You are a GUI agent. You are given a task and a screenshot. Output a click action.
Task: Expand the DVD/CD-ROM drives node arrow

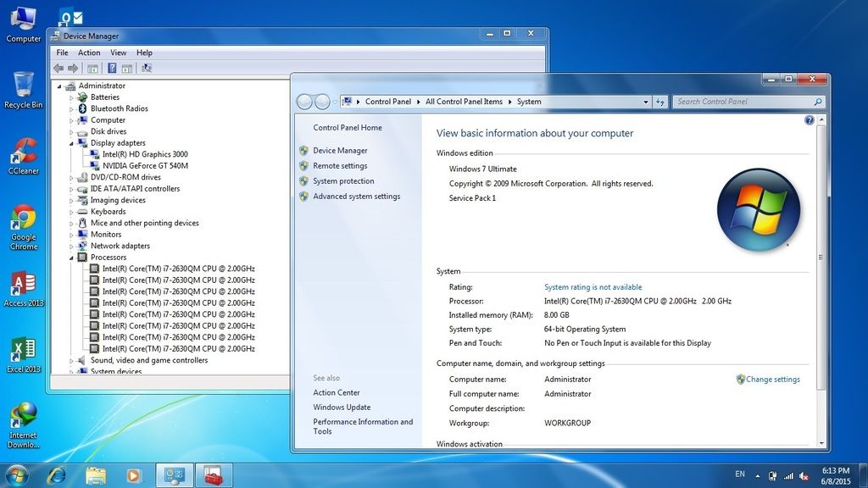click(x=71, y=178)
